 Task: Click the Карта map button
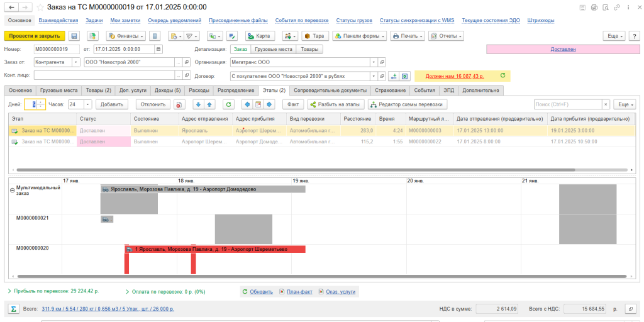click(260, 36)
